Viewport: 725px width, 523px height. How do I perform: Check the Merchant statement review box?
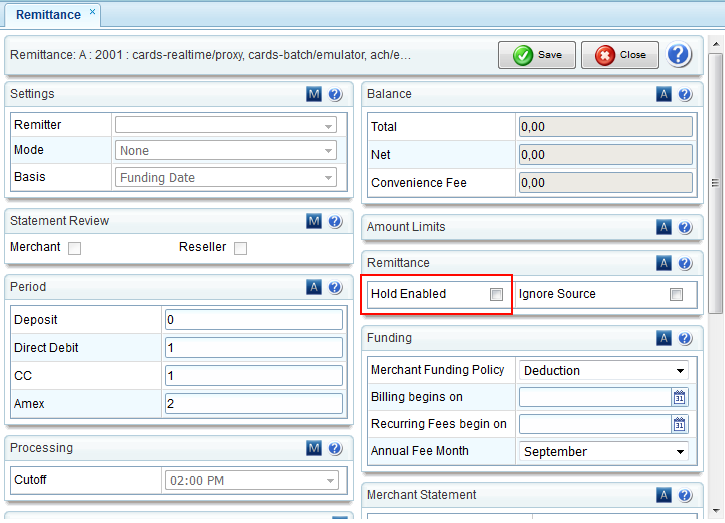pyautogui.click(x=74, y=248)
